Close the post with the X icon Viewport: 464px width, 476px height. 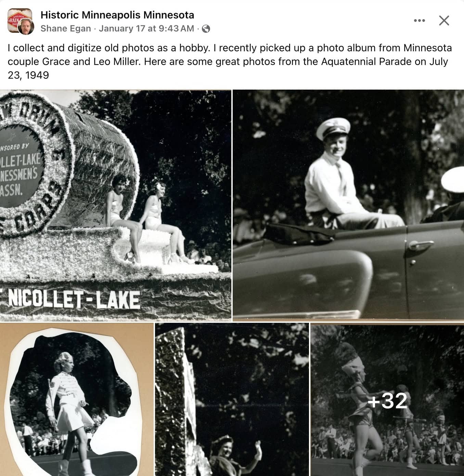[x=444, y=21]
